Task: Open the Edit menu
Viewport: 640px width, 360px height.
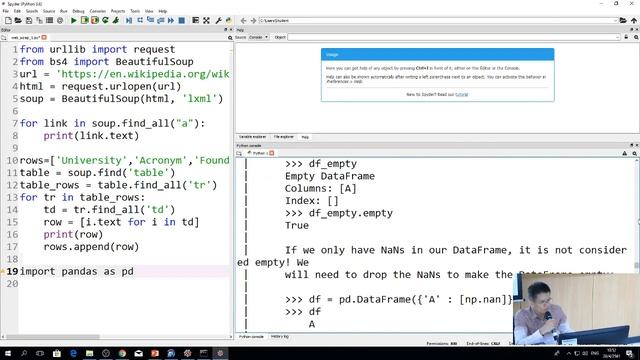Action: tap(17, 11)
